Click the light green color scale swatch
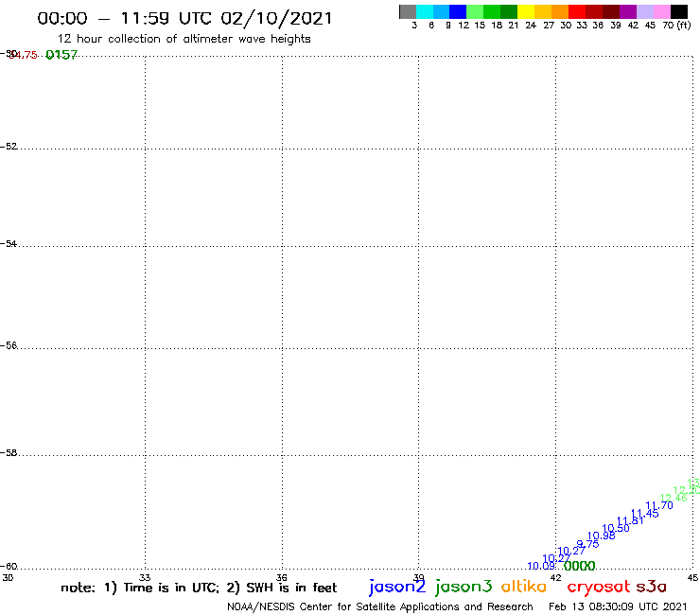The width and height of the screenshot is (700, 615). (x=476, y=11)
